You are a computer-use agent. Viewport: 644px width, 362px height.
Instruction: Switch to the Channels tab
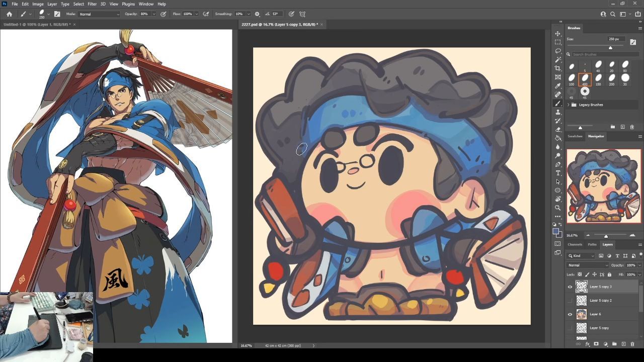(x=575, y=244)
